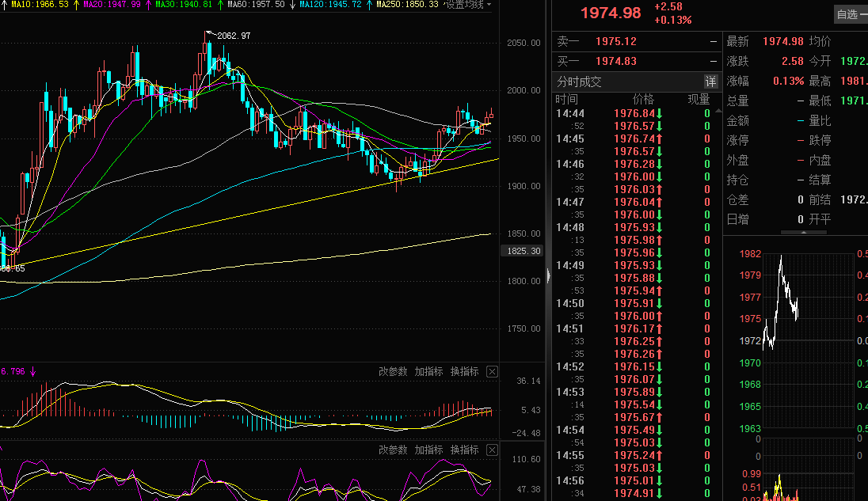
Task: Open 设置均线 moving average settings dropdown
Action: 467,5
